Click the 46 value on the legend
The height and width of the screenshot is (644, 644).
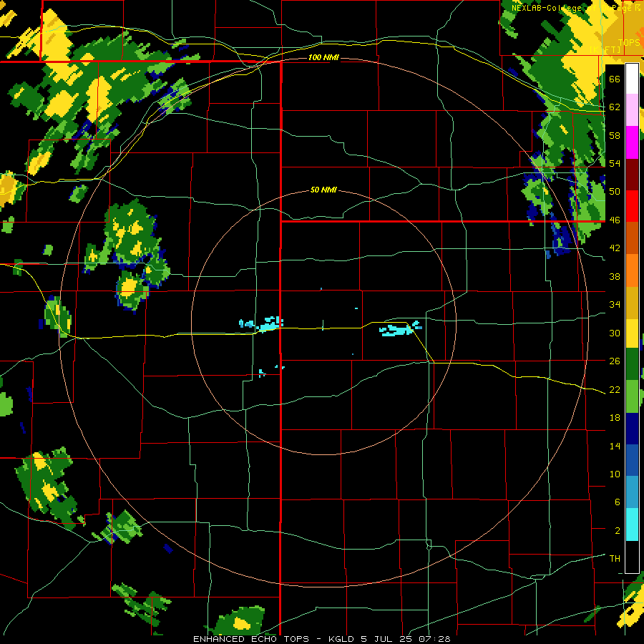click(x=615, y=220)
